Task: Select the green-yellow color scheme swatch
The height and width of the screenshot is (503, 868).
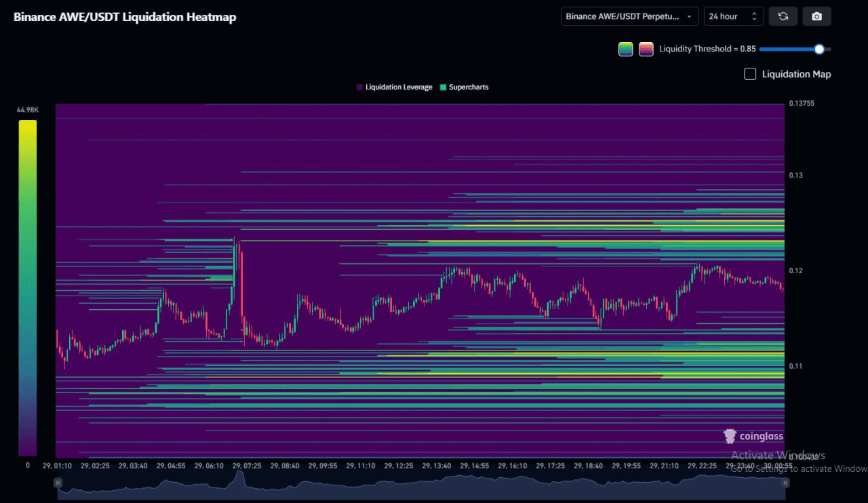Action: pos(625,49)
